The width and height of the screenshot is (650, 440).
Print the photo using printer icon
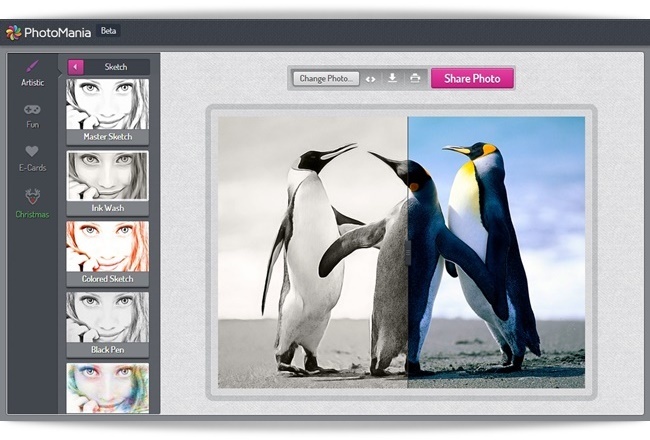point(415,78)
